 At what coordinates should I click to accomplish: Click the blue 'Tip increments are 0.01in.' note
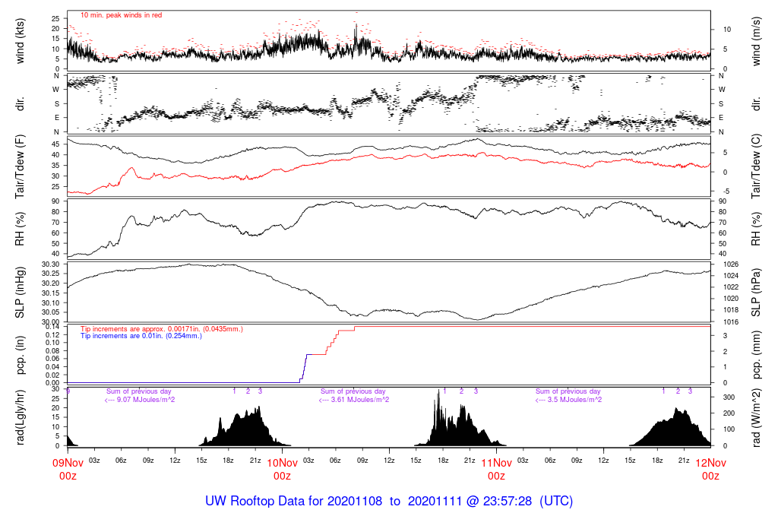(141, 336)
